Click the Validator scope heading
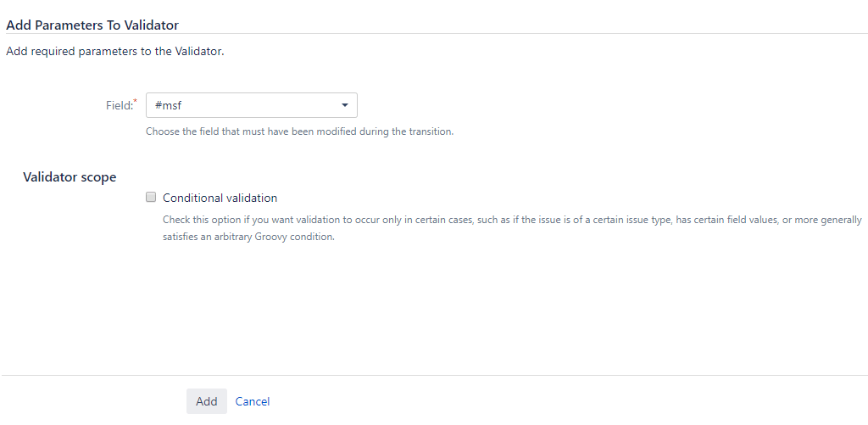The image size is (868, 425). click(70, 176)
